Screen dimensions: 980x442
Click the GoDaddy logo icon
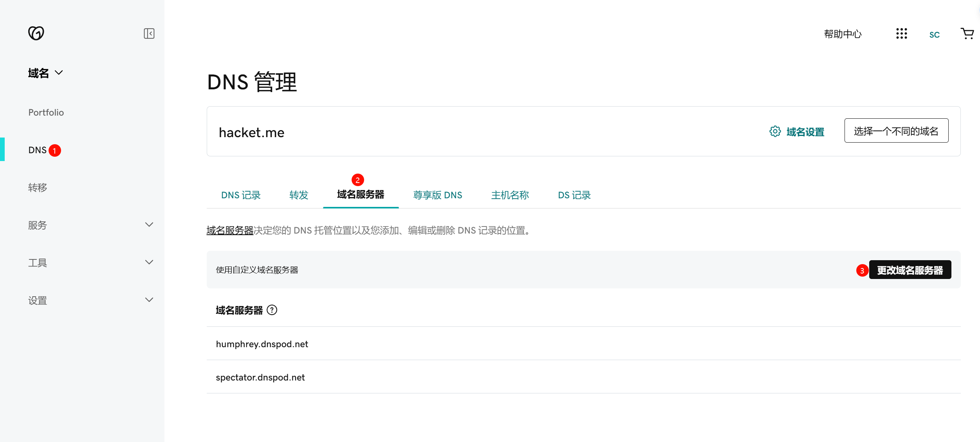[36, 33]
